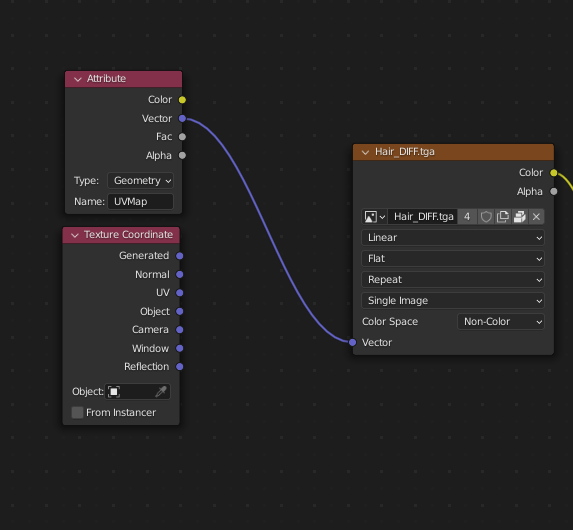Collapse the Attribute node
The width and height of the screenshot is (573, 530).
tap(77, 79)
